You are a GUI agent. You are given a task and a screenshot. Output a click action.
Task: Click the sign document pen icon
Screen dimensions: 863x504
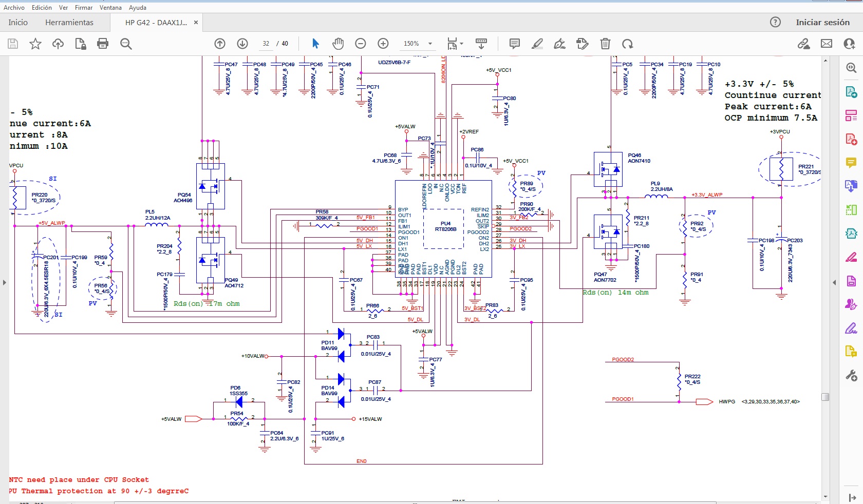click(560, 44)
